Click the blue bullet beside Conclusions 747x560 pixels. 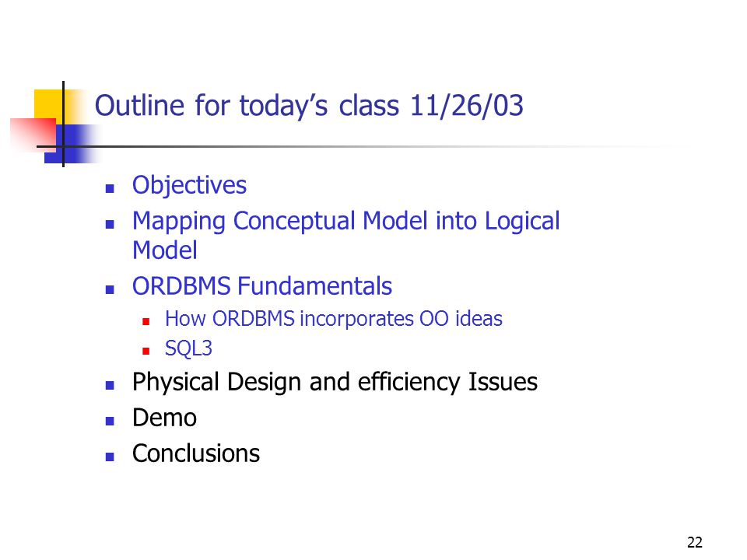[x=110, y=457]
